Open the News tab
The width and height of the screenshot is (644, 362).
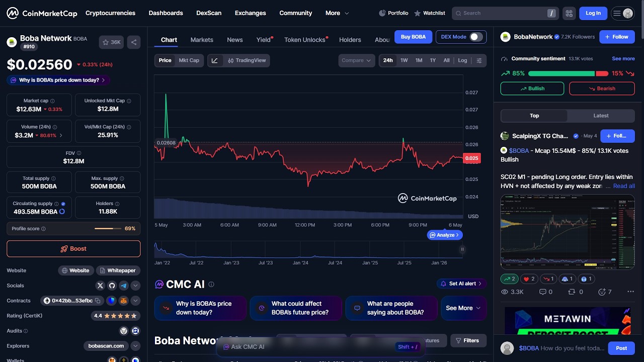point(235,40)
